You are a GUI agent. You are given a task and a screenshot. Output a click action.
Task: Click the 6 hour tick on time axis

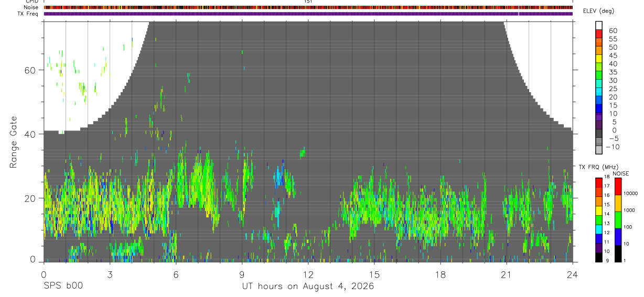point(176,274)
